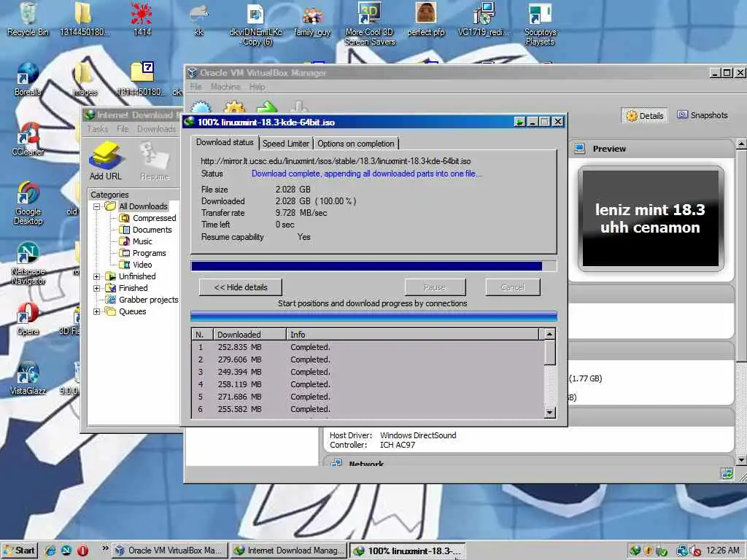Screen dimensions: 747x560
Task: Open the Recycle Bin desktop icon
Action: click(28, 19)
